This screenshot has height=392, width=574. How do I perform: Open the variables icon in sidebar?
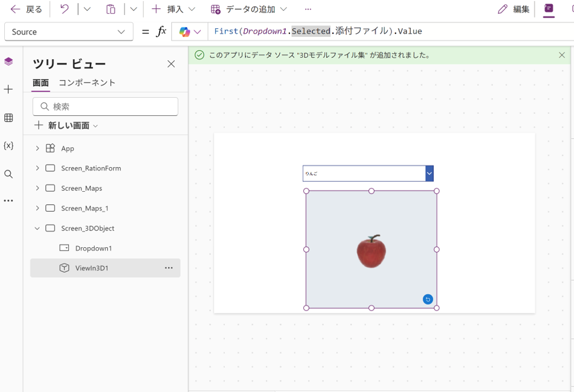(8, 146)
